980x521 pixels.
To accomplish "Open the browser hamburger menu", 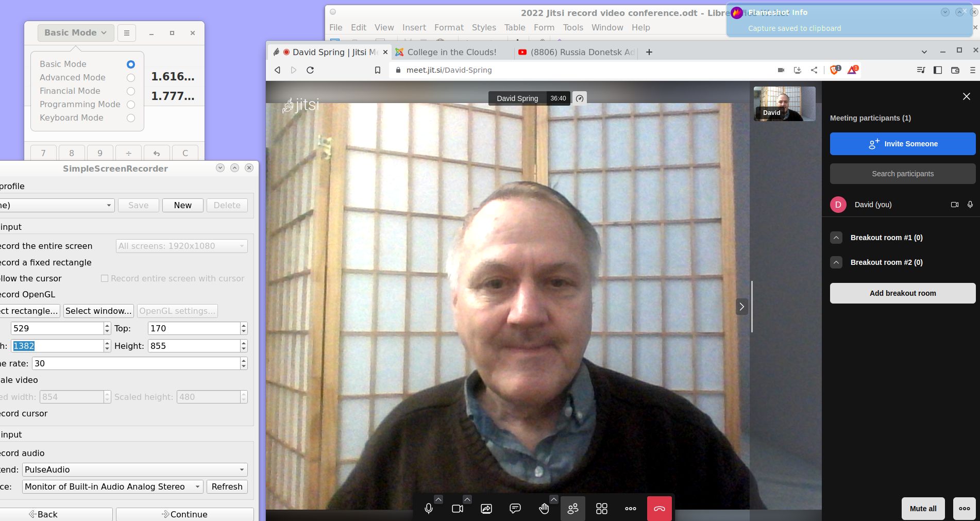I will tap(973, 70).
